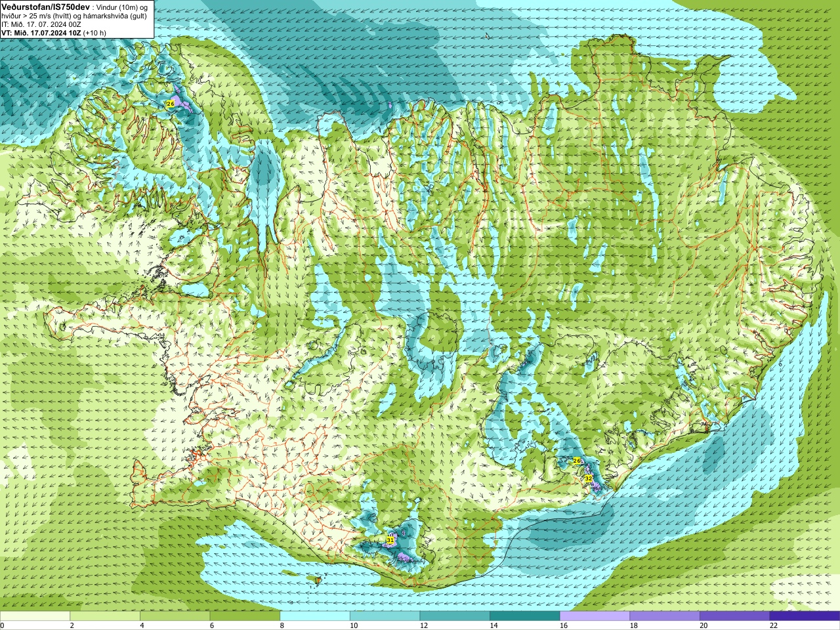840x630 pixels.
Task: Select the legend swatch between 0 and 2
Action: (35, 616)
